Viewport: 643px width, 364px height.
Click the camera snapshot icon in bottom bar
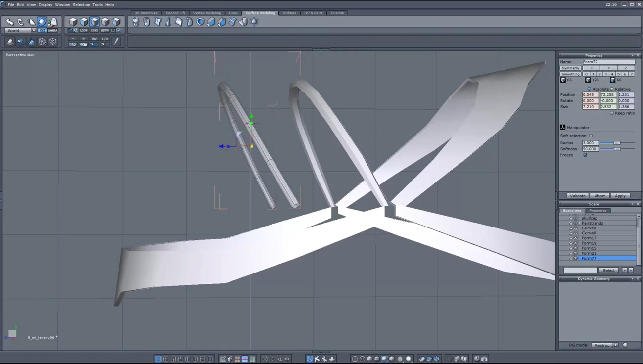(x=484, y=359)
